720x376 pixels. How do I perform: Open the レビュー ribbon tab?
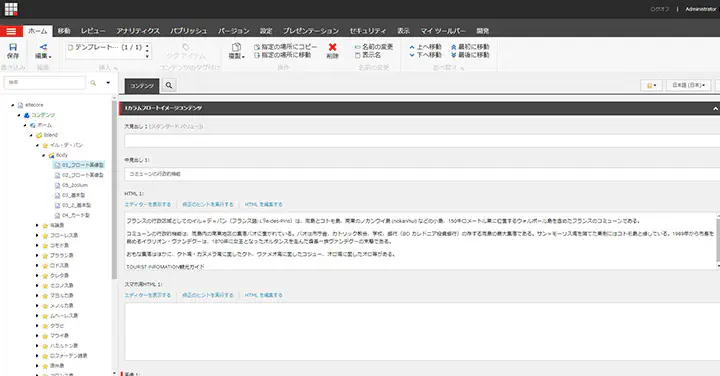tap(93, 31)
